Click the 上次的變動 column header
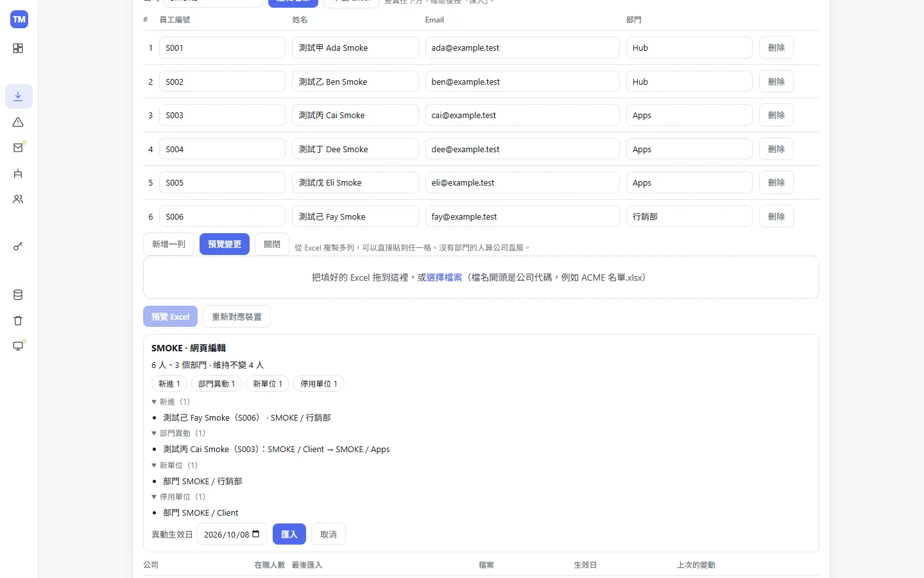 tap(696, 565)
